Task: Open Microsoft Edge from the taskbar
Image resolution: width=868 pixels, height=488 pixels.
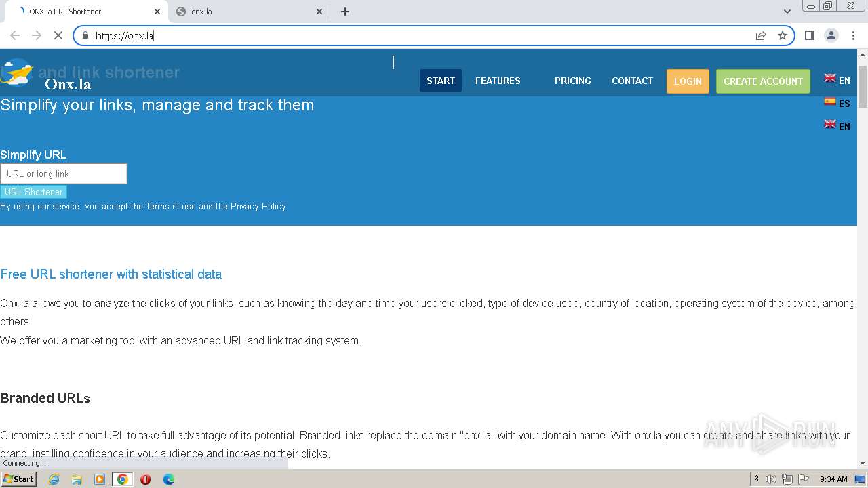Action: point(169,479)
